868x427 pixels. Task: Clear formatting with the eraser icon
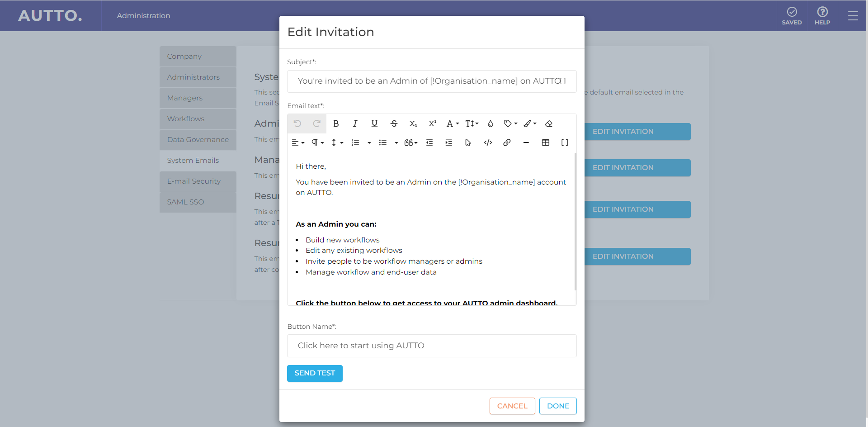549,123
